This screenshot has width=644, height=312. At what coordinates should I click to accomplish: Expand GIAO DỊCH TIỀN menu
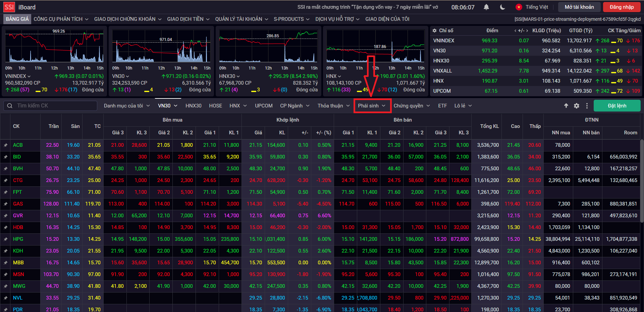tap(188, 19)
